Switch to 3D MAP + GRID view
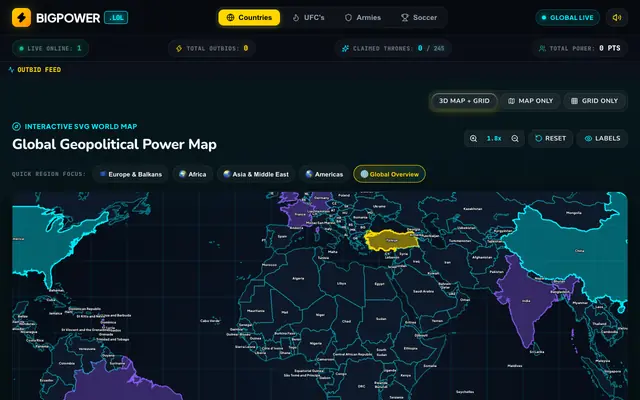Screen dimensions: 640x400 [464, 101]
